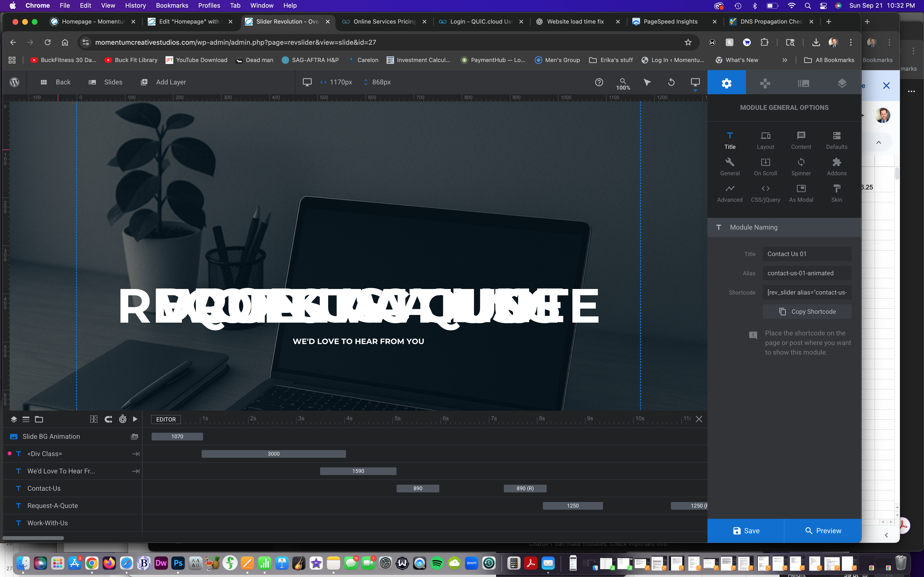The image size is (924, 577).
Task: Open the help question mark icon
Action: pos(599,82)
